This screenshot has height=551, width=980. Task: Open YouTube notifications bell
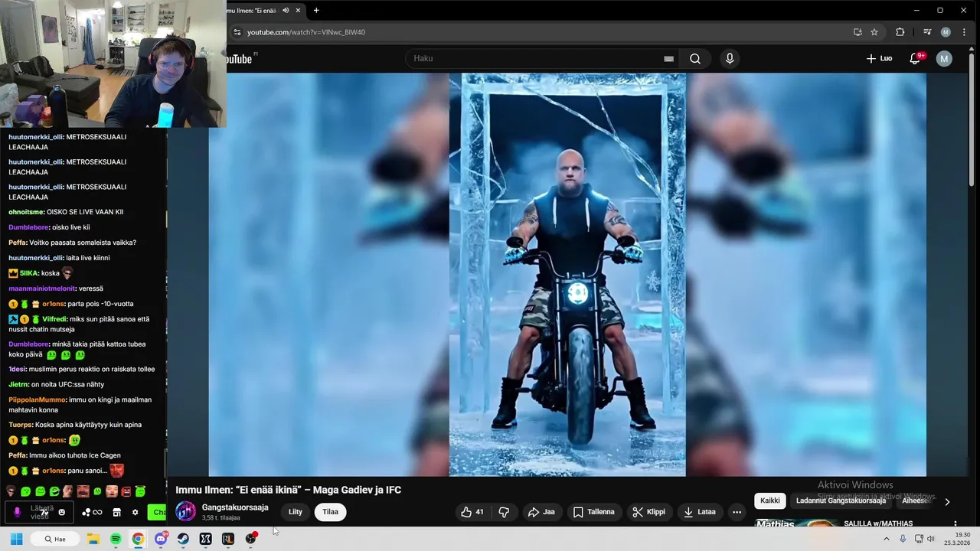(x=915, y=58)
